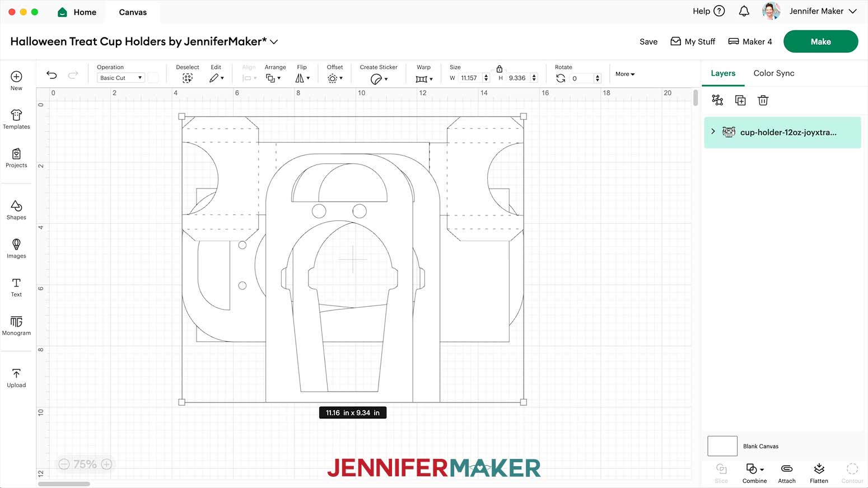Click the Save button
This screenshot has height=488, width=868.
pos(648,41)
